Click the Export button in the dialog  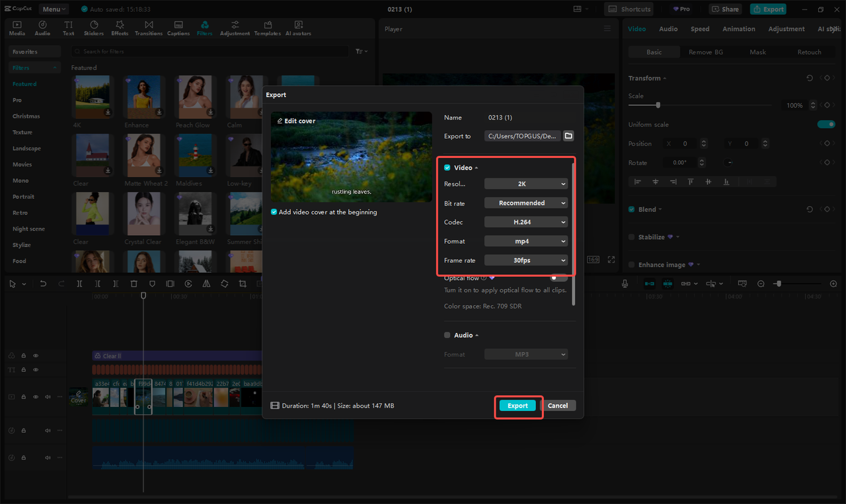(518, 405)
